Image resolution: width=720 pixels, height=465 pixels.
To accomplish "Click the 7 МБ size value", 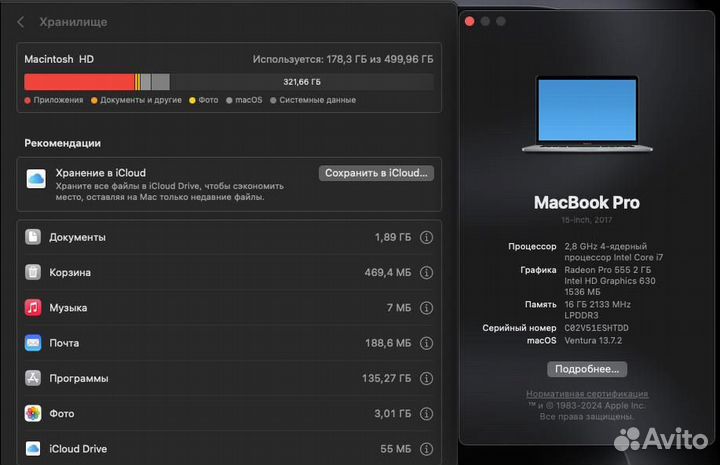I will (x=399, y=308).
